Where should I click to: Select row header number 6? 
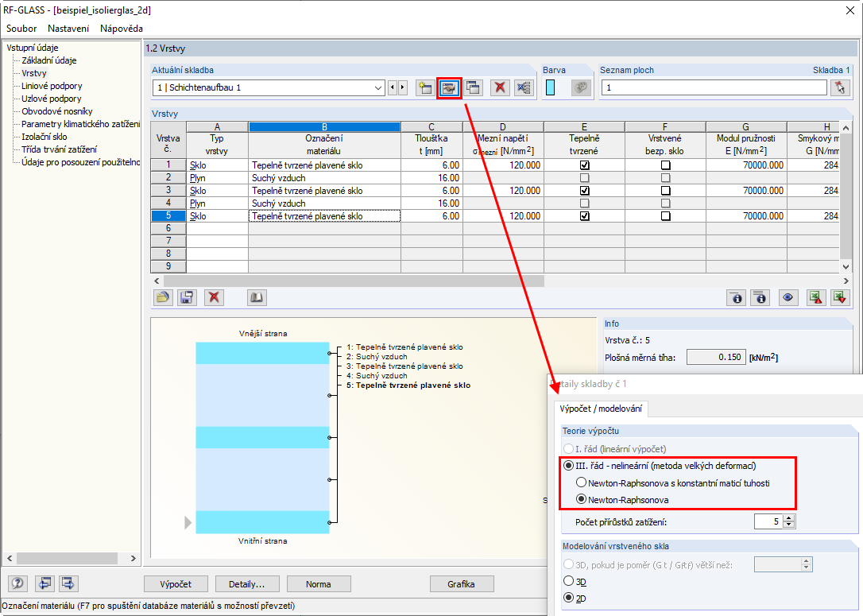click(x=168, y=228)
